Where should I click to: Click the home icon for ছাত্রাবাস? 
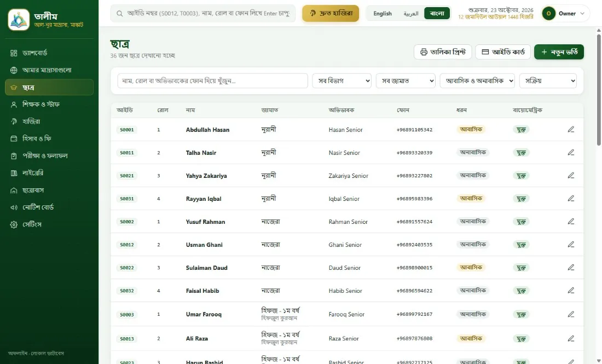(x=14, y=190)
